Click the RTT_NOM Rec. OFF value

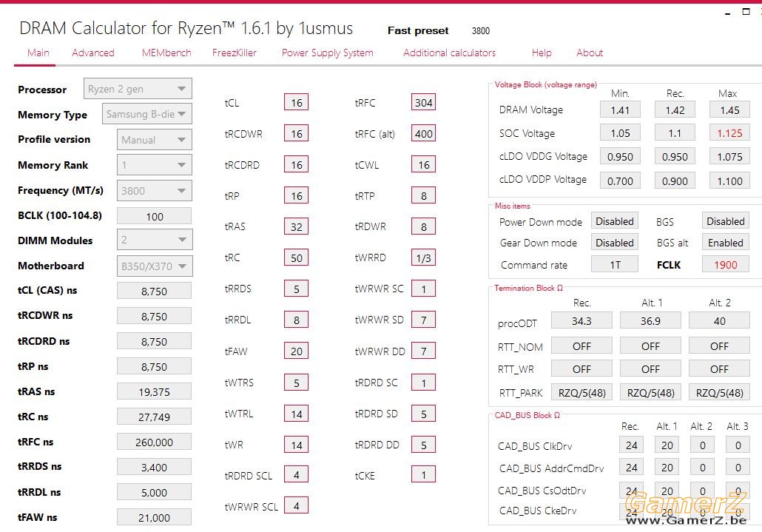581,346
